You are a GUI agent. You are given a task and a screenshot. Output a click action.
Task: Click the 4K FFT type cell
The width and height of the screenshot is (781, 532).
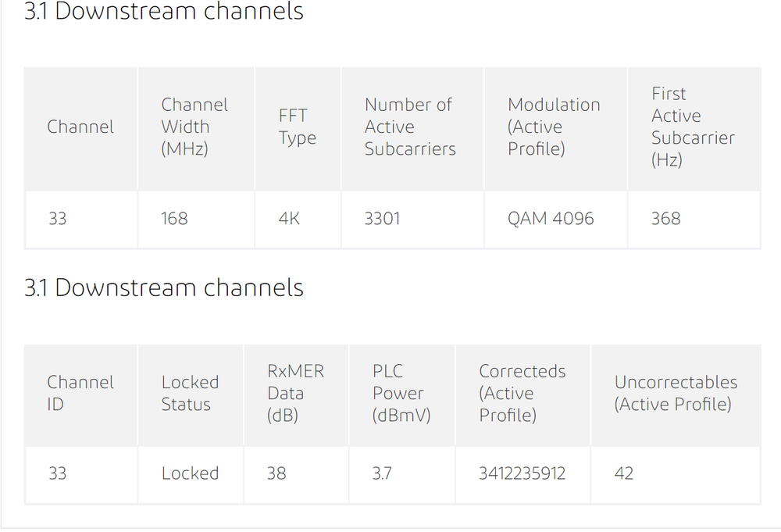tap(289, 219)
